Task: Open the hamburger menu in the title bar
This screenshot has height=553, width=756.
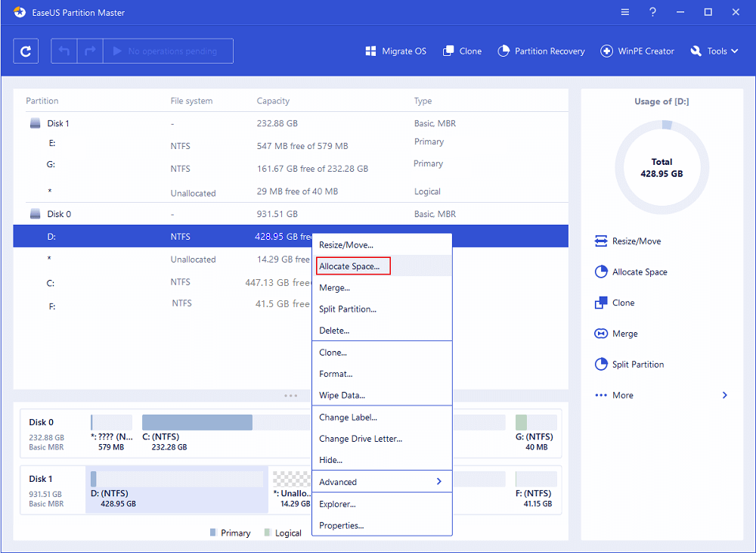Action: coord(624,12)
